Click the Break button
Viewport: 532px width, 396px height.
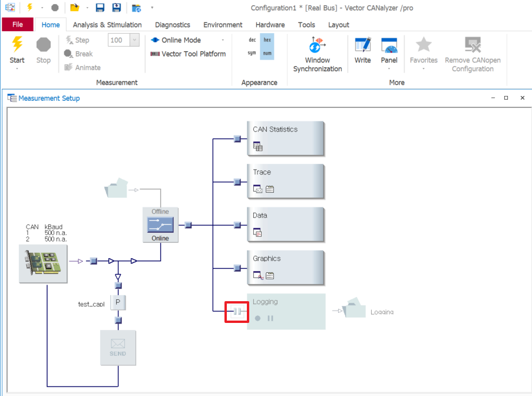click(78, 54)
